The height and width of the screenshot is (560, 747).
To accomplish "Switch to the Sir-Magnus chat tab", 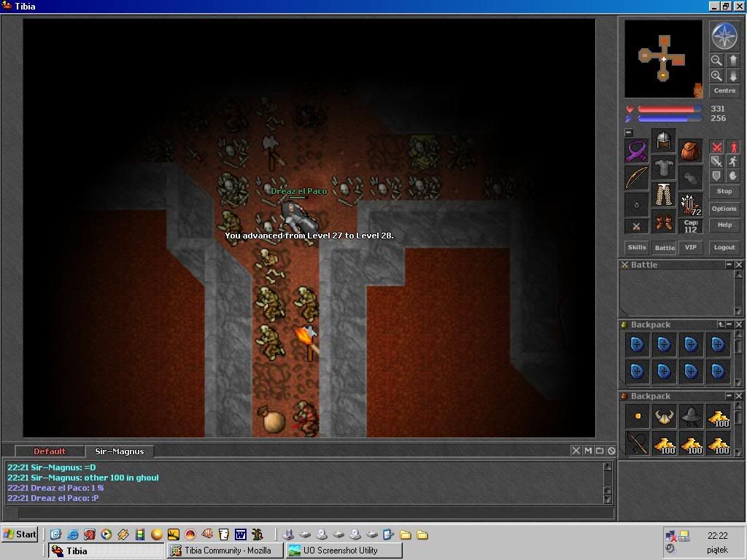I will click(119, 451).
